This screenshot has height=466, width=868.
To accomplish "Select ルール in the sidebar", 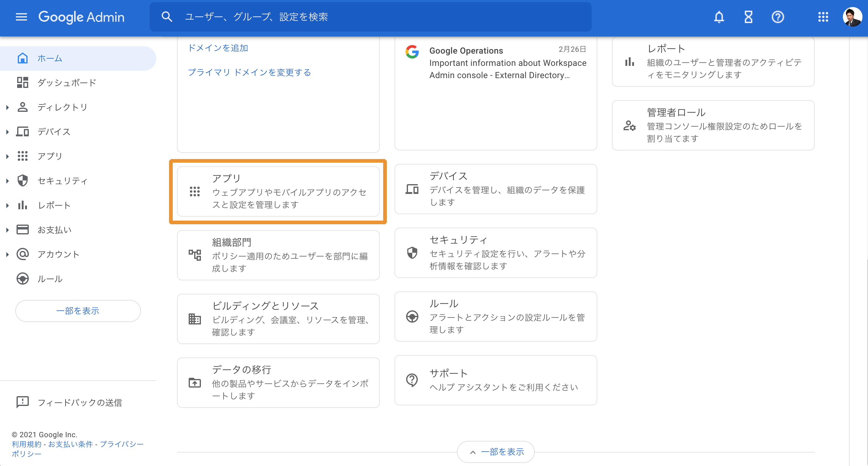I will pos(78,279).
